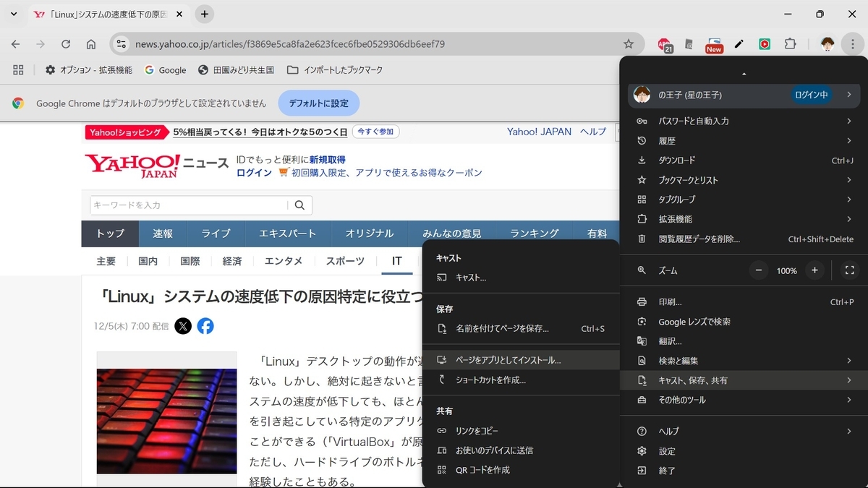Bookmark this page with the star icon
Screen dimensions: 868x488
629,44
